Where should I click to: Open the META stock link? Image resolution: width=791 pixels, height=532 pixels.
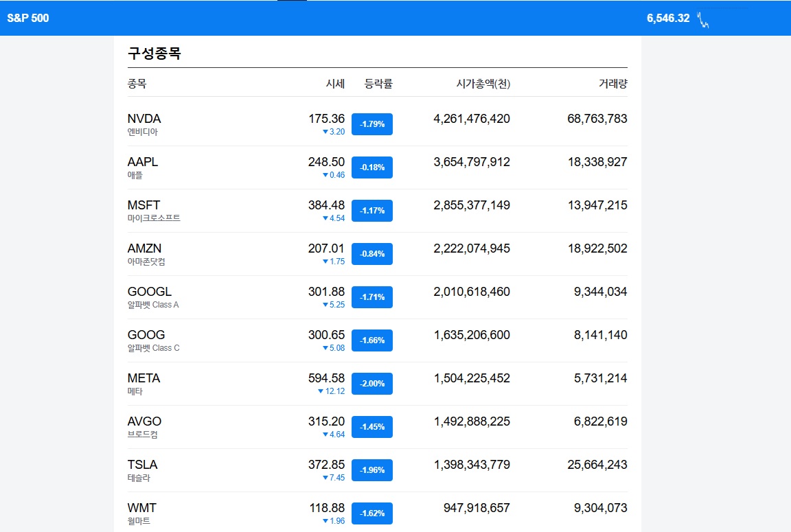coord(144,378)
